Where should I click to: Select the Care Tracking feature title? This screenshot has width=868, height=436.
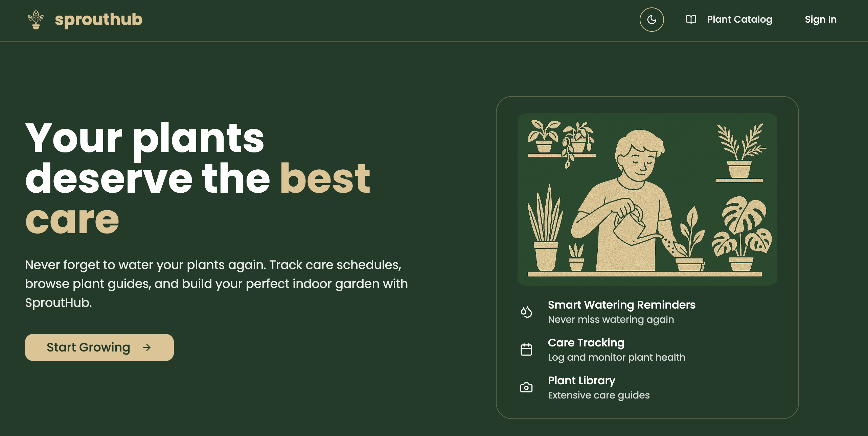pyautogui.click(x=586, y=343)
